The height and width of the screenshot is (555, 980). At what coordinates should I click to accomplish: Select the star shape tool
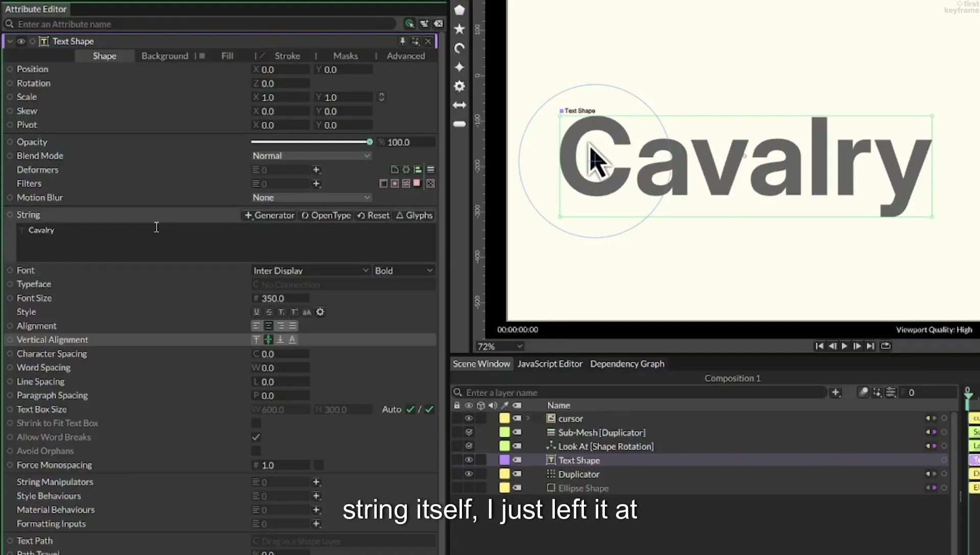coord(459,29)
